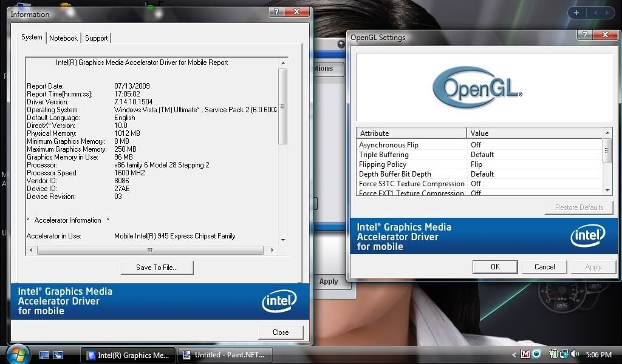The width and height of the screenshot is (622, 364).
Task: Open the network tray icon
Action: tap(564, 354)
